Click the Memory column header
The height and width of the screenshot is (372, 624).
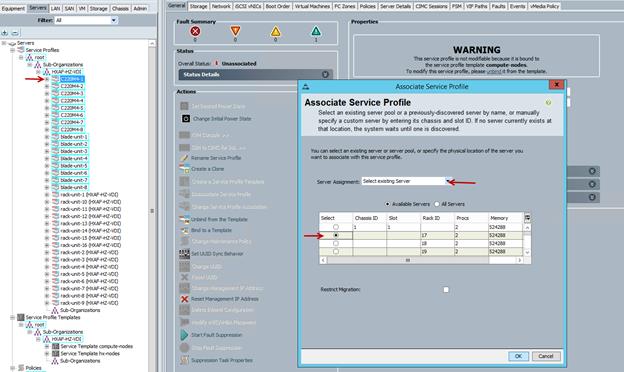[x=505, y=218]
